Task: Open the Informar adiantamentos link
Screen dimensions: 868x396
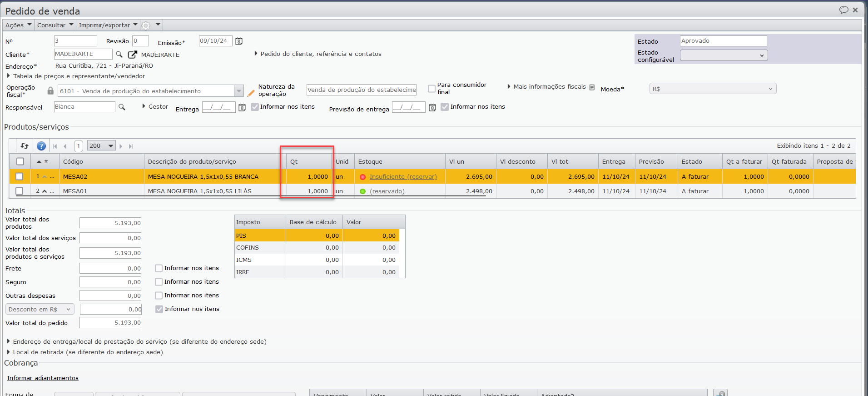Action: (43, 378)
